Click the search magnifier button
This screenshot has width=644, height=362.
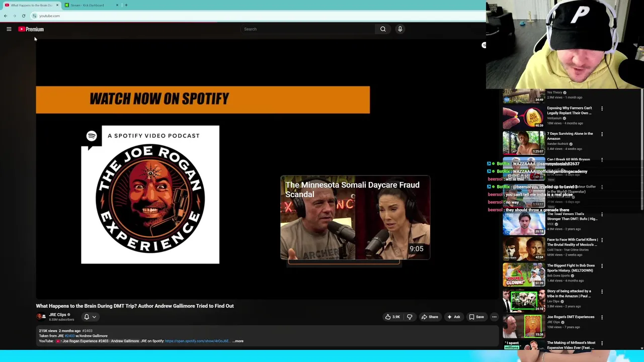pos(383,29)
